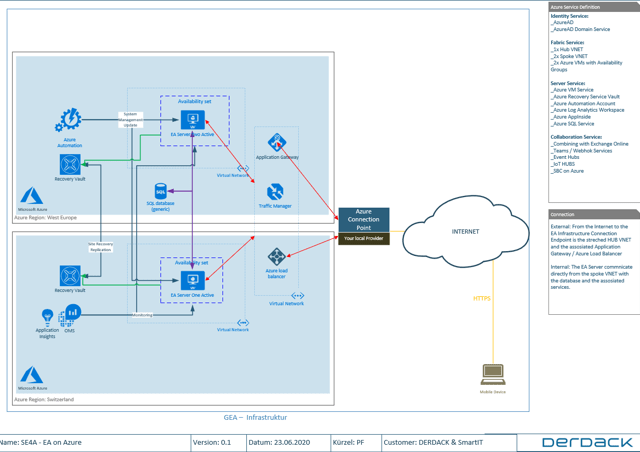The image size is (640, 452).
Task: Select the Azure Service Definition panel header
Action: point(594,7)
